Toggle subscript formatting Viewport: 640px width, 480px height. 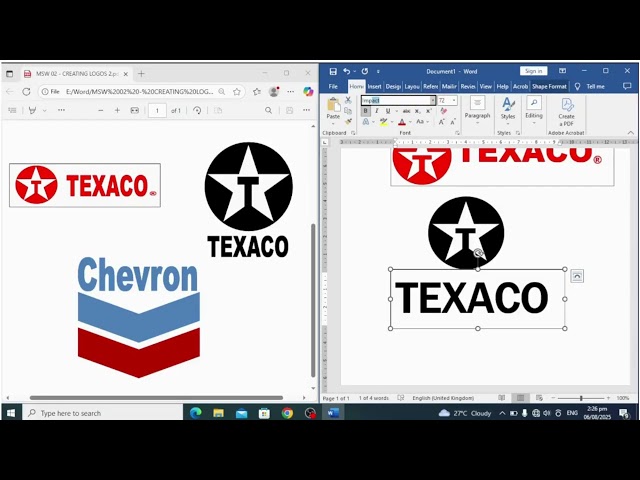418,111
